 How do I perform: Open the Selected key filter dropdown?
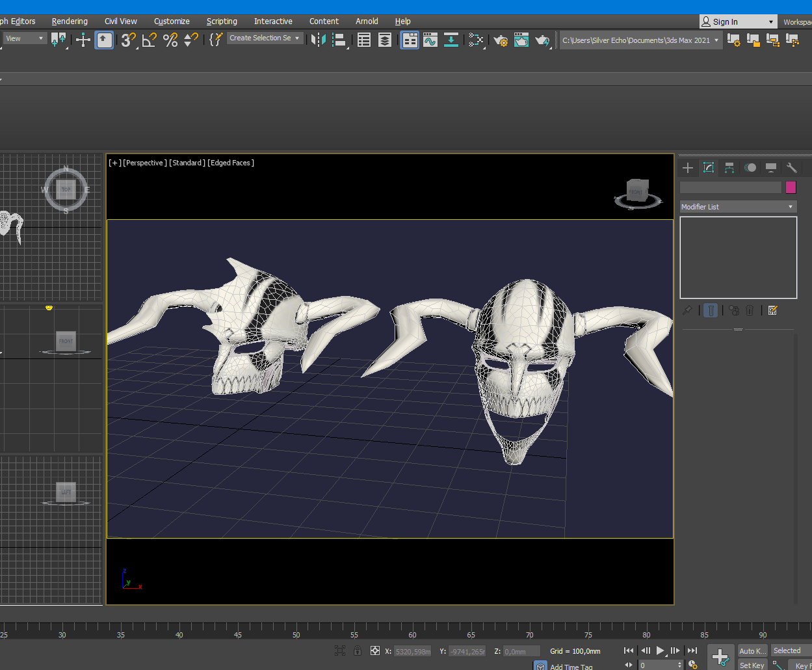(791, 650)
